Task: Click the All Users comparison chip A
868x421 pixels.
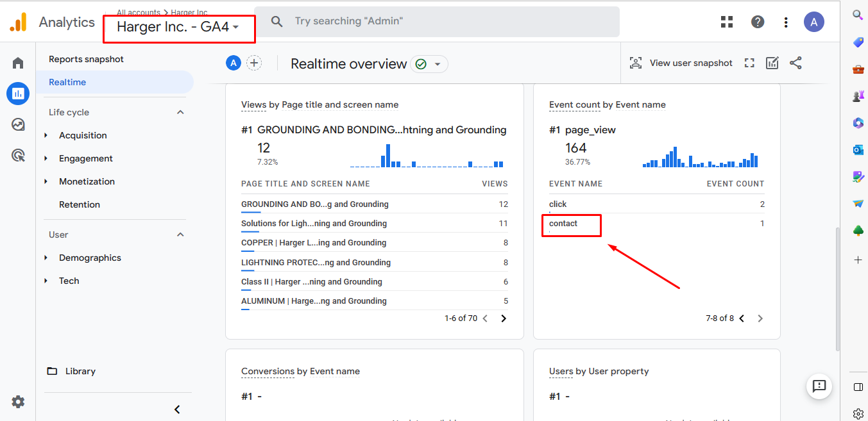Action: 234,63
